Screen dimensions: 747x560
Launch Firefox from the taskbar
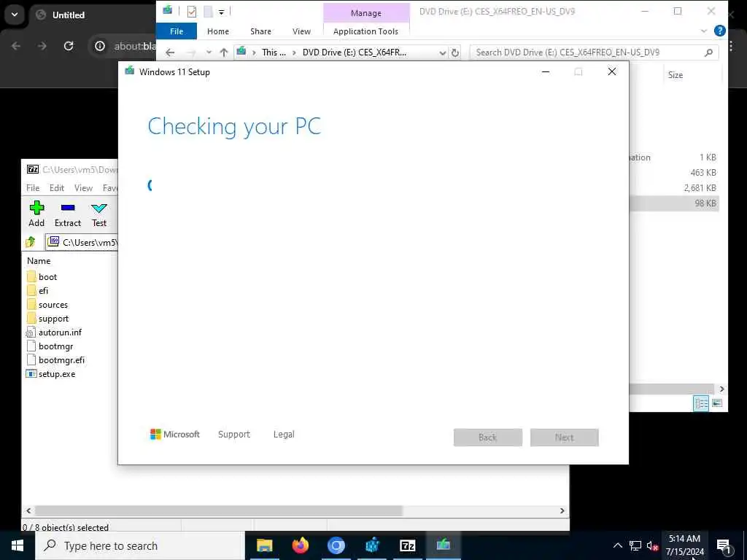point(300,545)
